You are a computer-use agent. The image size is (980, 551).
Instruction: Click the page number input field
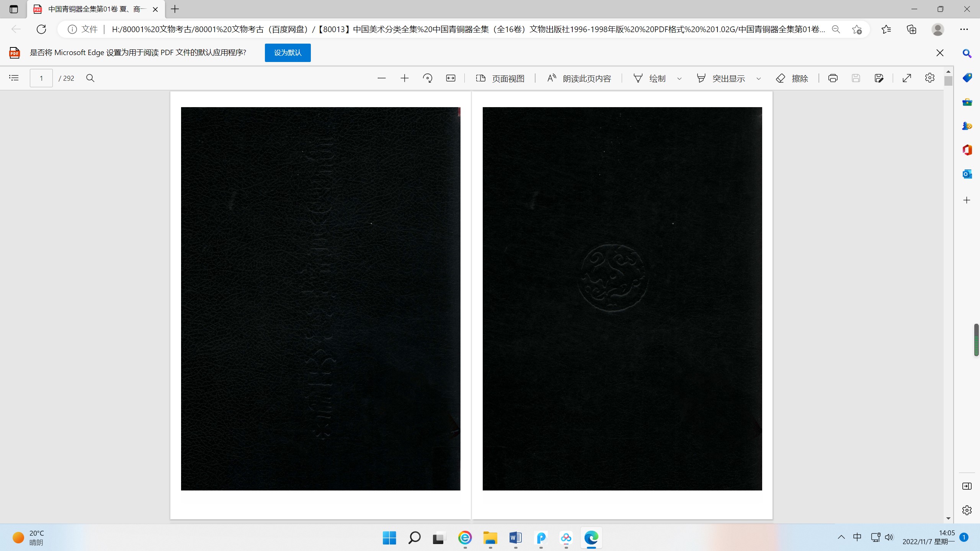[41, 78]
